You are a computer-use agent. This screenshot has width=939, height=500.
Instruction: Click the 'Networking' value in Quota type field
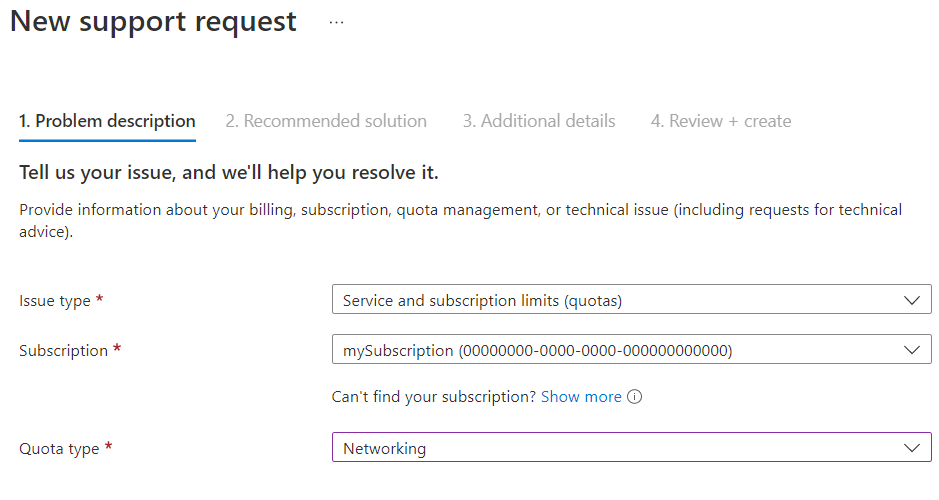(x=384, y=448)
